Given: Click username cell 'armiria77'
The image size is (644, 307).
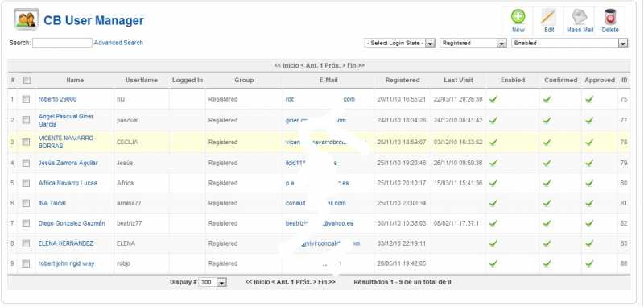Looking at the screenshot, I should point(129,203).
